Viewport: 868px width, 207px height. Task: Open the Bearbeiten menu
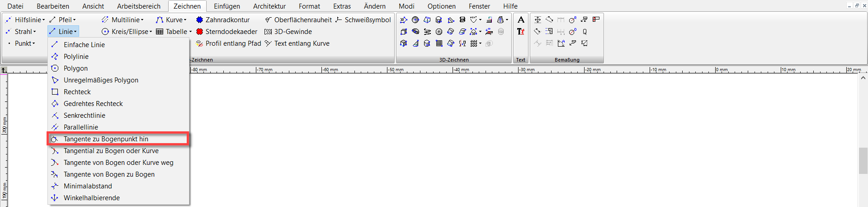pos(53,6)
